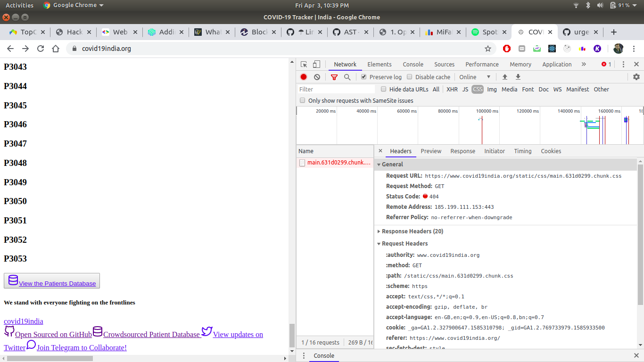Open the Bluetooth indicator
This screenshot has height=362, width=644.
pyautogui.click(x=588, y=5)
